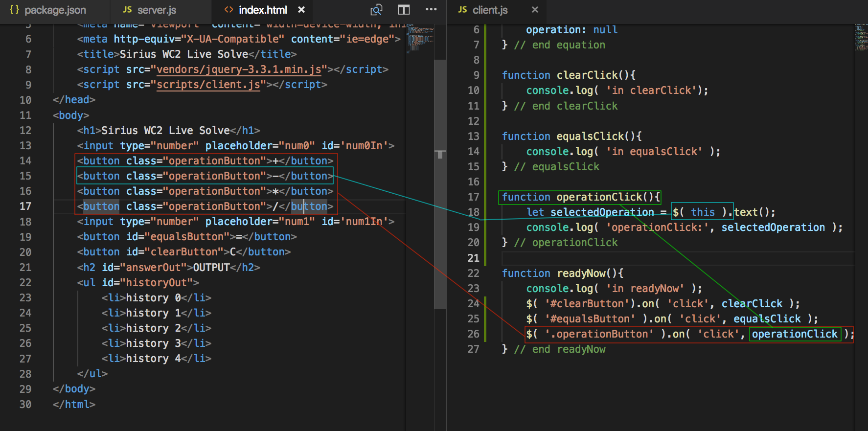
Task: Click the end readyNow comment
Action: click(560, 349)
